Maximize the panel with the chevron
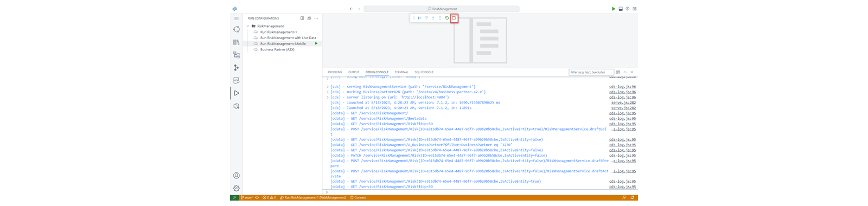This screenshot has height=206, width=868. (625, 72)
